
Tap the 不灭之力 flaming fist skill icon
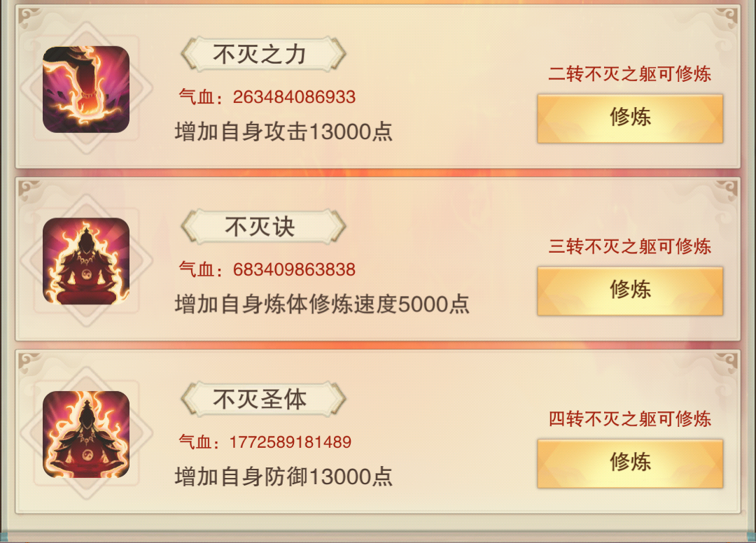pyautogui.click(x=86, y=90)
